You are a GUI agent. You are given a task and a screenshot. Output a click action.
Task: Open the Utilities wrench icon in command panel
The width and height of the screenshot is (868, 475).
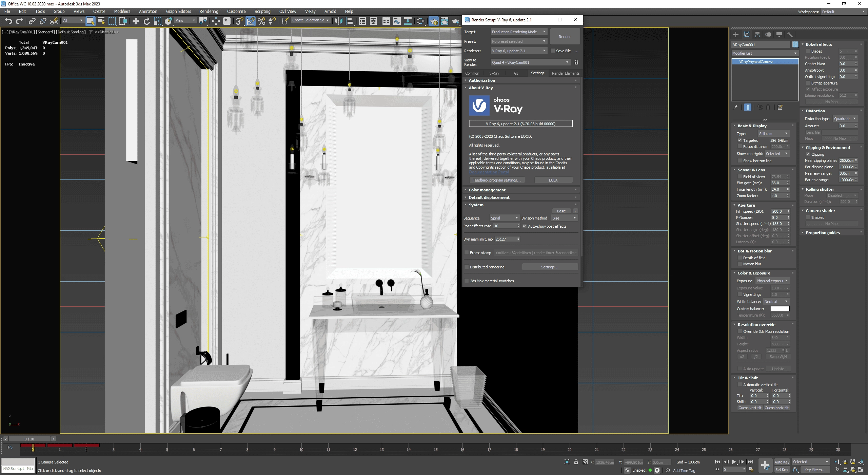(790, 35)
